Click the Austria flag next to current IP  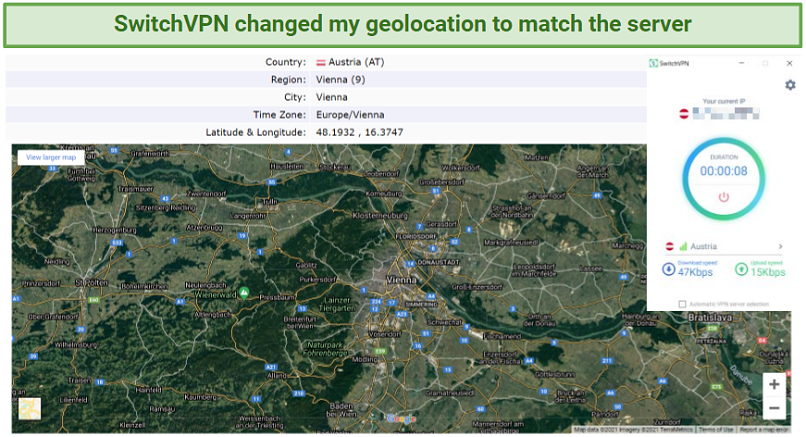[x=684, y=114]
